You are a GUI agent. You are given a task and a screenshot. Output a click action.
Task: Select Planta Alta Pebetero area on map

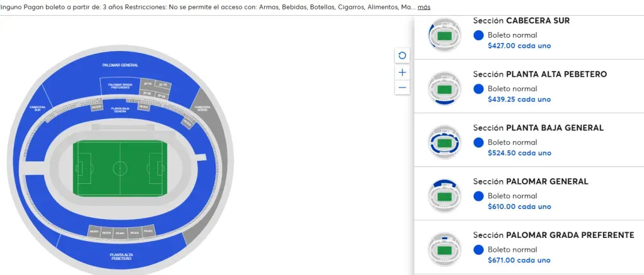tap(119, 256)
